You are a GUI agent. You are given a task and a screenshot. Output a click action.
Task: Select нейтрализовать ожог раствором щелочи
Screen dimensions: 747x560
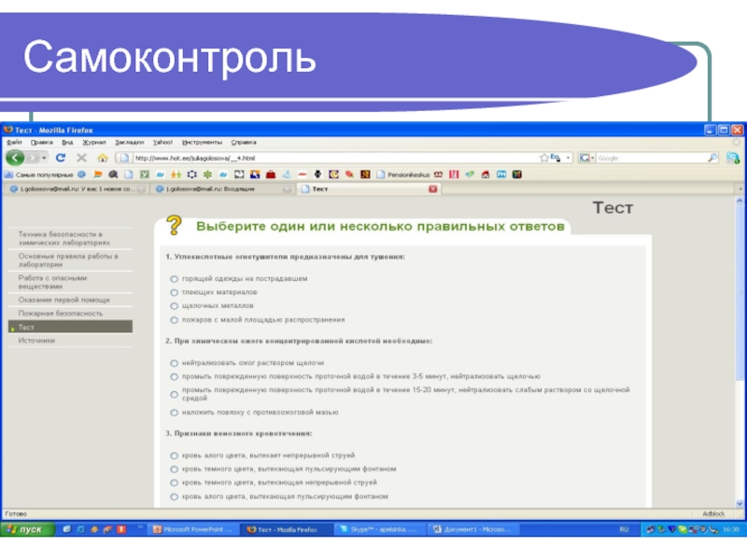click(x=174, y=363)
